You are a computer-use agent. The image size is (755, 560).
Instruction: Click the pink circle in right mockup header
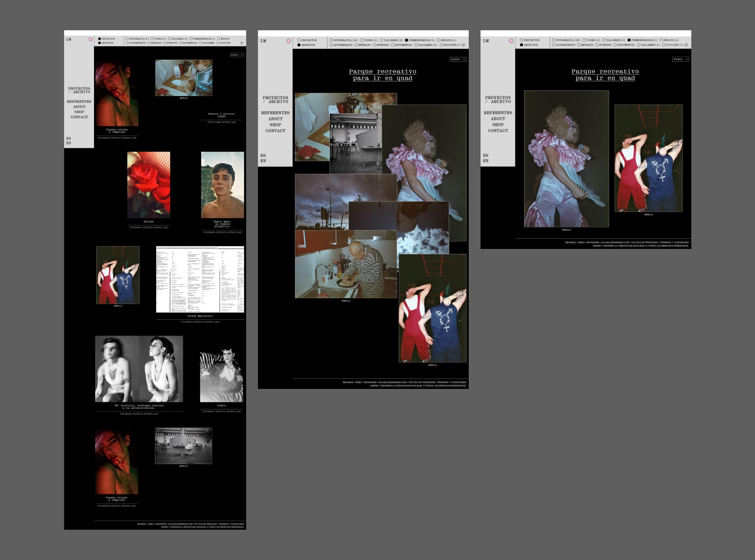click(511, 41)
